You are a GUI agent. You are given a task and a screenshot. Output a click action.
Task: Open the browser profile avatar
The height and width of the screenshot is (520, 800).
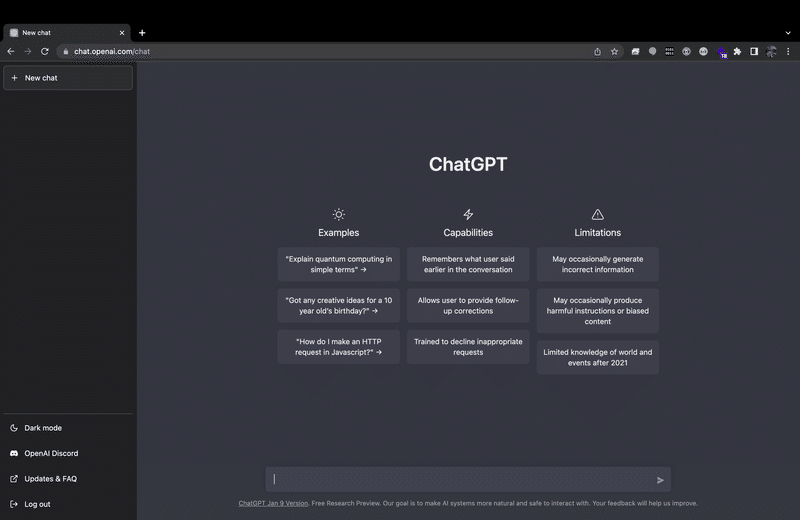[771, 51]
